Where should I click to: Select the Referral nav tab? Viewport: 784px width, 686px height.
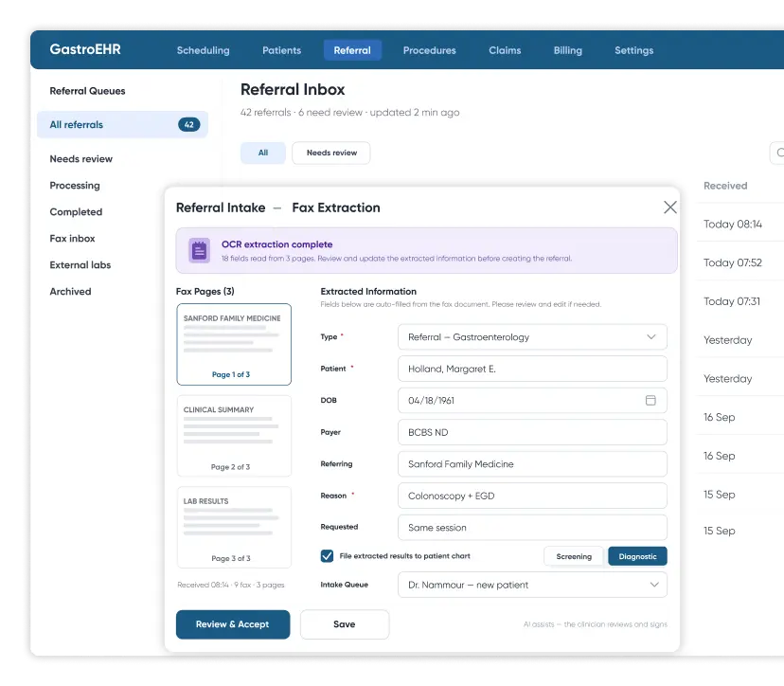pyautogui.click(x=352, y=50)
